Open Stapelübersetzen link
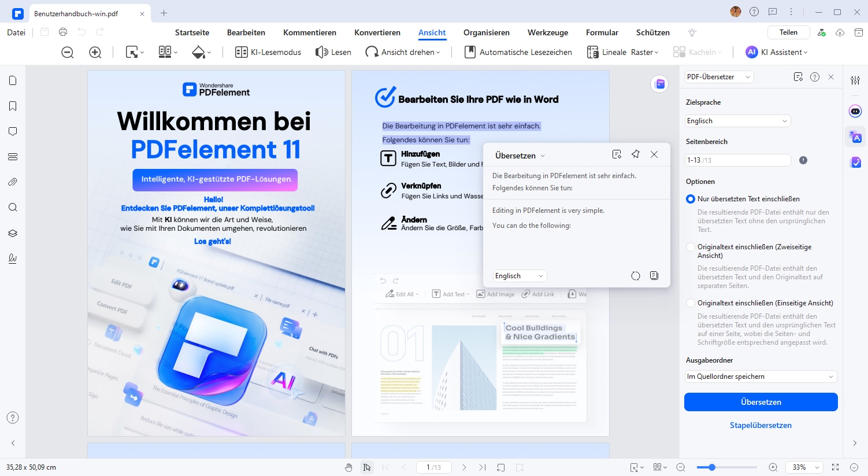This screenshot has width=868, height=476. tap(761, 425)
